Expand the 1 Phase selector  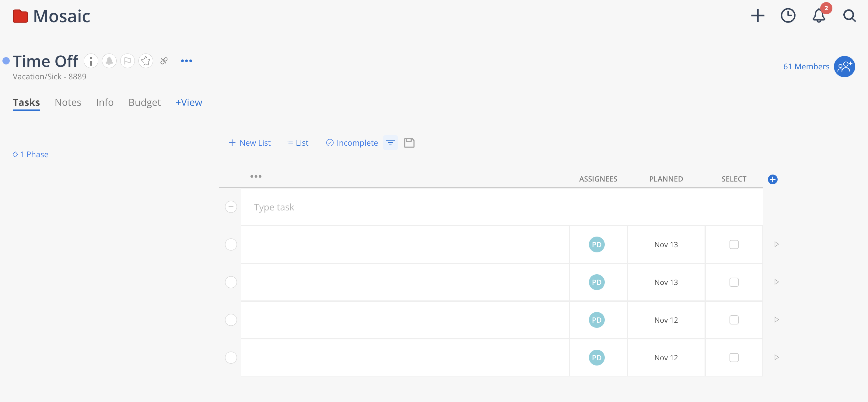click(x=30, y=154)
